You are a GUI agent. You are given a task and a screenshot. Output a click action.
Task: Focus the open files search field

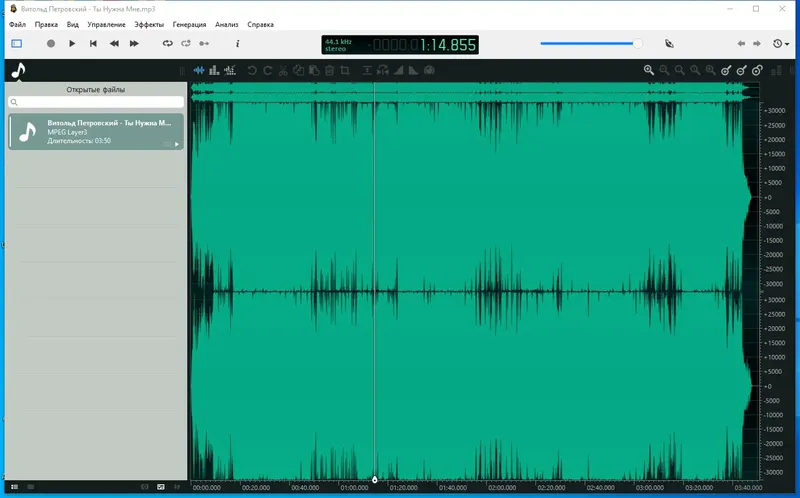96,102
